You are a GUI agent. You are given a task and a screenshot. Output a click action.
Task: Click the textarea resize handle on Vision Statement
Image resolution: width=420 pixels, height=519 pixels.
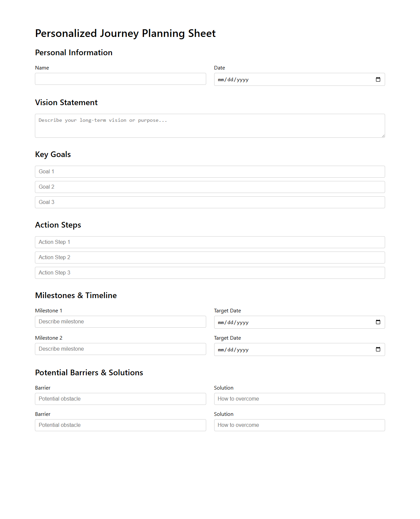383,136
